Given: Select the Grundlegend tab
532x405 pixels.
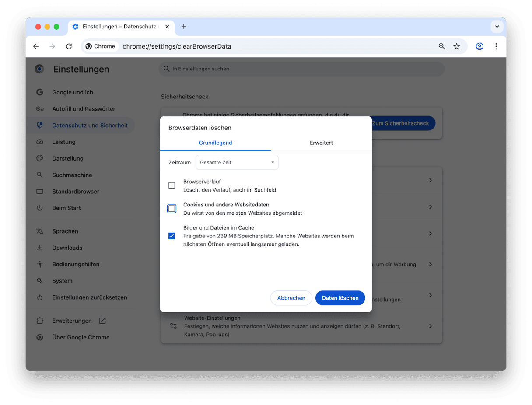Looking at the screenshot, I should click(215, 143).
